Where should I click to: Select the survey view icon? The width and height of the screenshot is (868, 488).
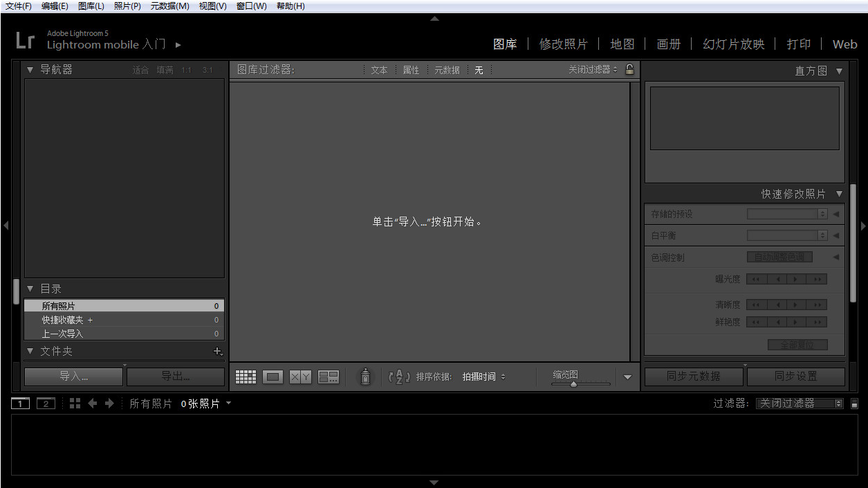point(329,377)
